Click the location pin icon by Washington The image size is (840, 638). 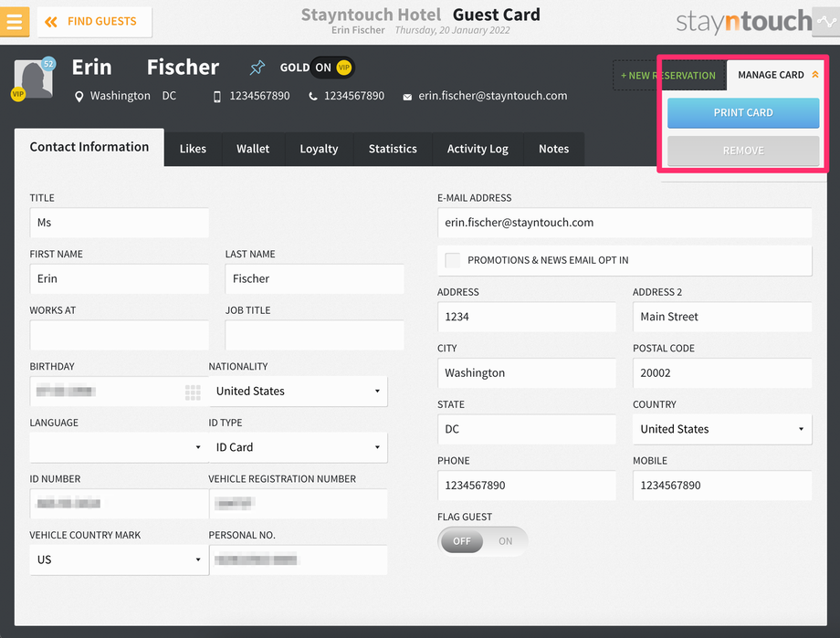pos(79,97)
